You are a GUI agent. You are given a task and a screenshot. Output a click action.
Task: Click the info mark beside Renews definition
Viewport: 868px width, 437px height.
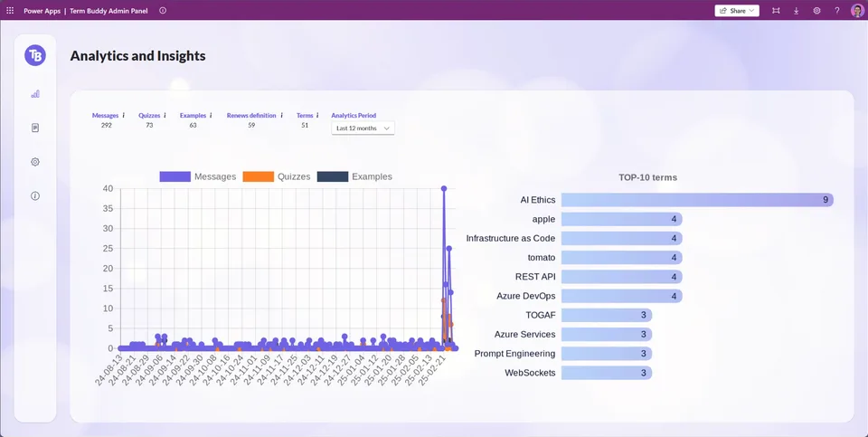click(x=281, y=116)
